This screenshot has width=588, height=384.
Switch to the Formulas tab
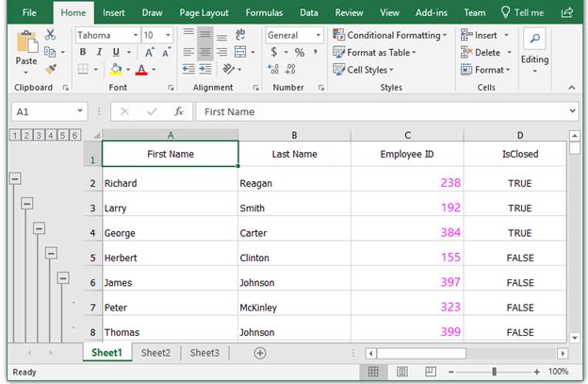264,13
